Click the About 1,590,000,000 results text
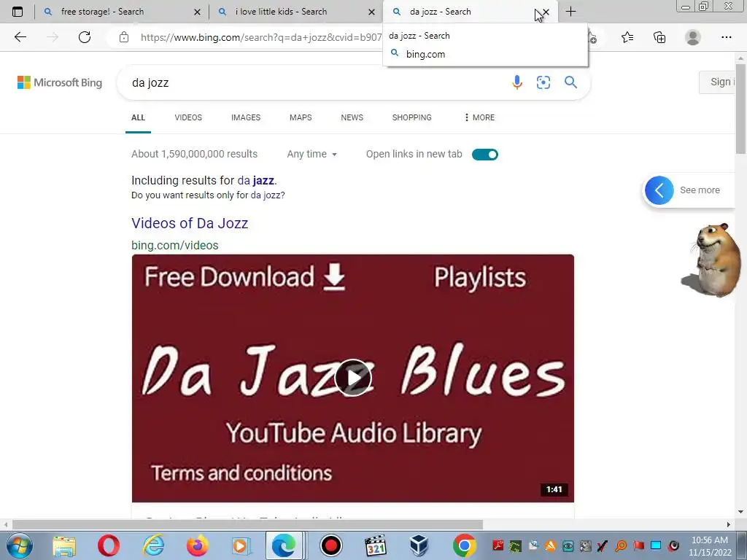Viewport: 747px width, 560px height. (194, 154)
